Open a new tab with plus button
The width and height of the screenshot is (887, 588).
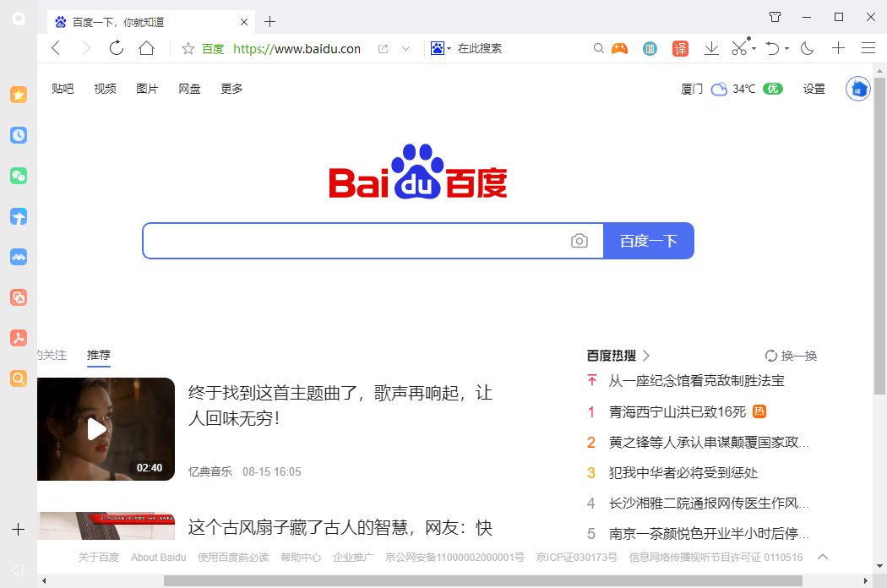[269, 22]
